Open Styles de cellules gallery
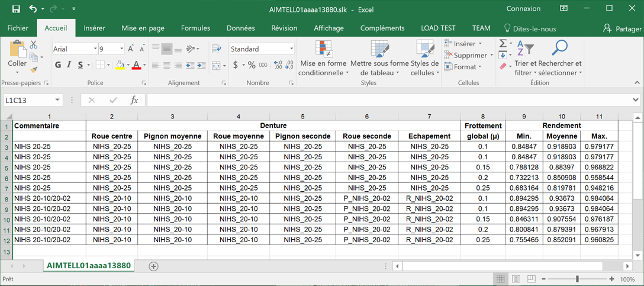The height and width of the screenshot is (286, 644). click(424, 58)
